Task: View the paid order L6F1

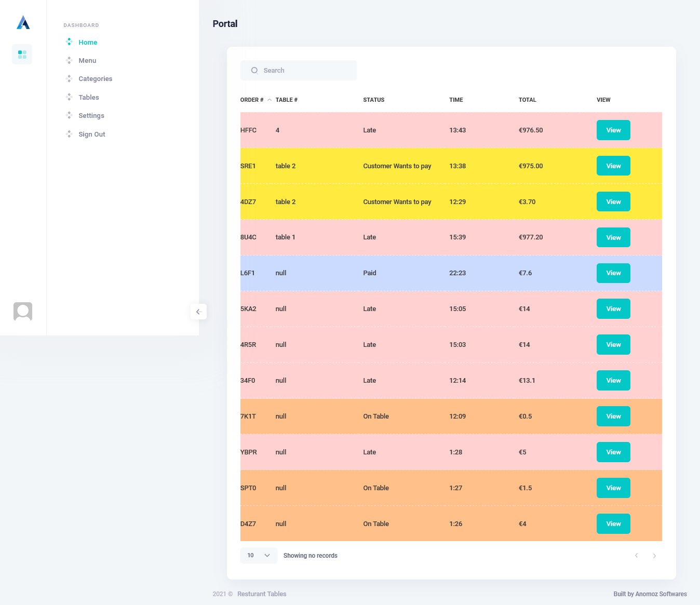Action: click(613, 273)
